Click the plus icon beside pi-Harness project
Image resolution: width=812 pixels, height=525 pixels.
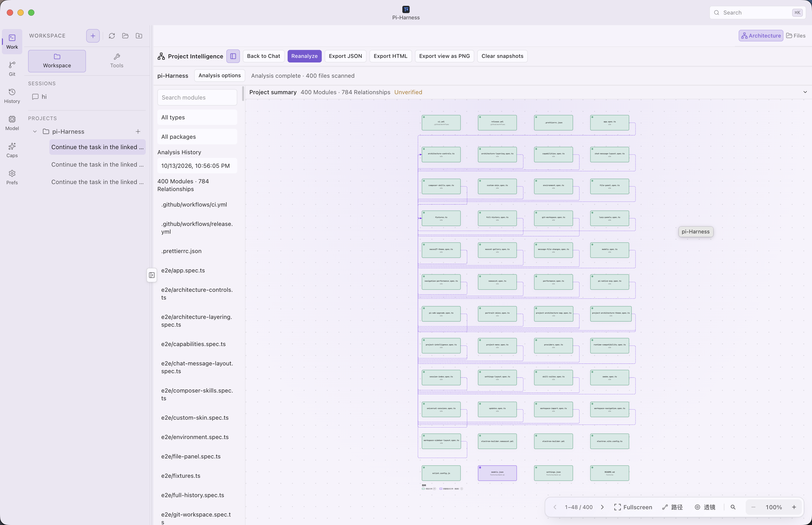pyautogui.click(x=138, y=131)
